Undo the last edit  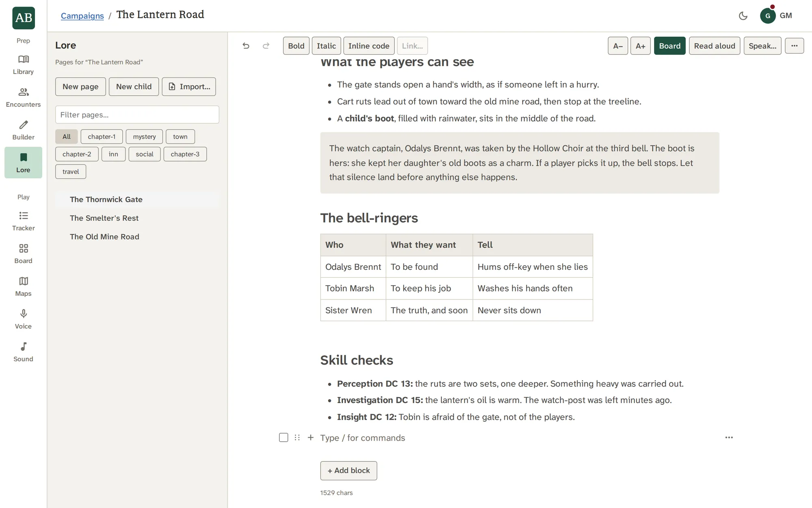tap(246, 46)
